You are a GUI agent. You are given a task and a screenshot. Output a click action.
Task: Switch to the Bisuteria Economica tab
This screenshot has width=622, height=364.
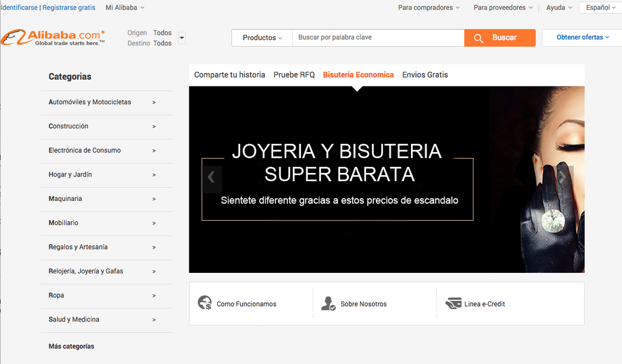pos(358,75)
